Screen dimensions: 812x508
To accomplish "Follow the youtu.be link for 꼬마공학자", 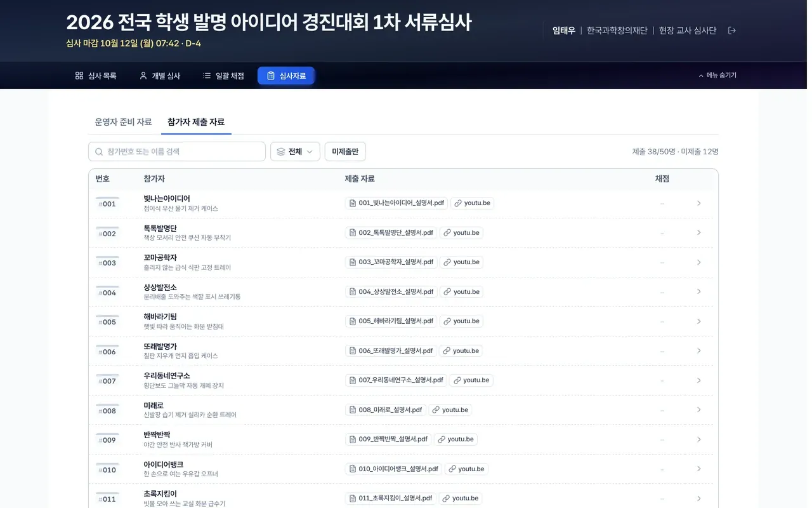I will pos(461,262).
